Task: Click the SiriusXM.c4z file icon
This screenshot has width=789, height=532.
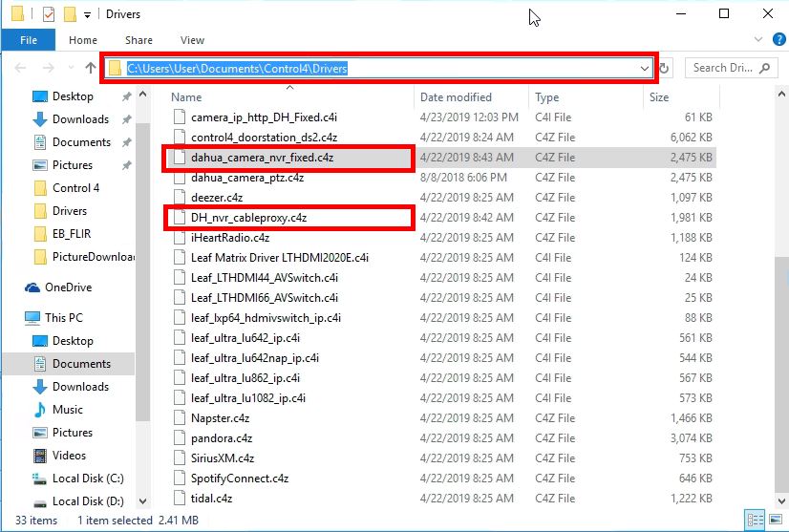Action: click(x=180, y=458)
